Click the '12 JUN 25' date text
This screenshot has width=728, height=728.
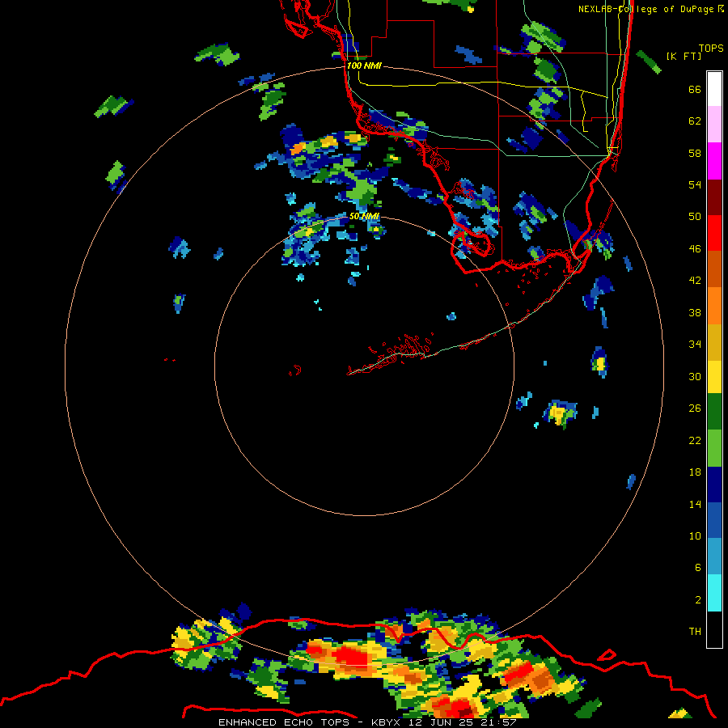pos(442,722)
